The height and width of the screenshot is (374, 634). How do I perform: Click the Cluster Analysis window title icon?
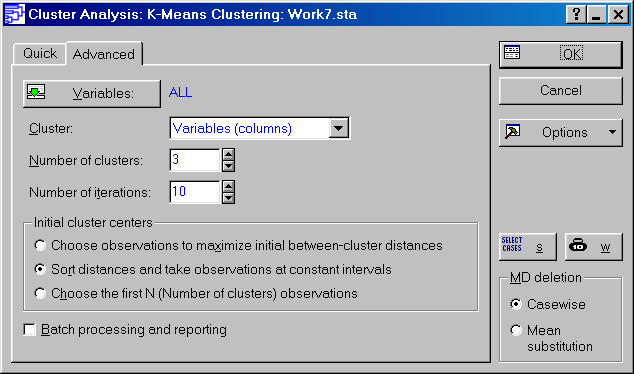(x=15, y=14)
